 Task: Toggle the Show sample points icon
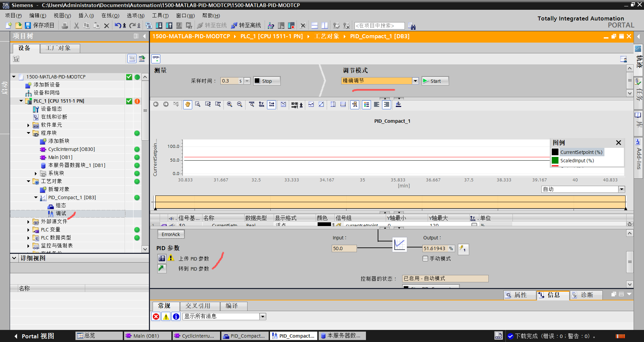click(311, 105)
